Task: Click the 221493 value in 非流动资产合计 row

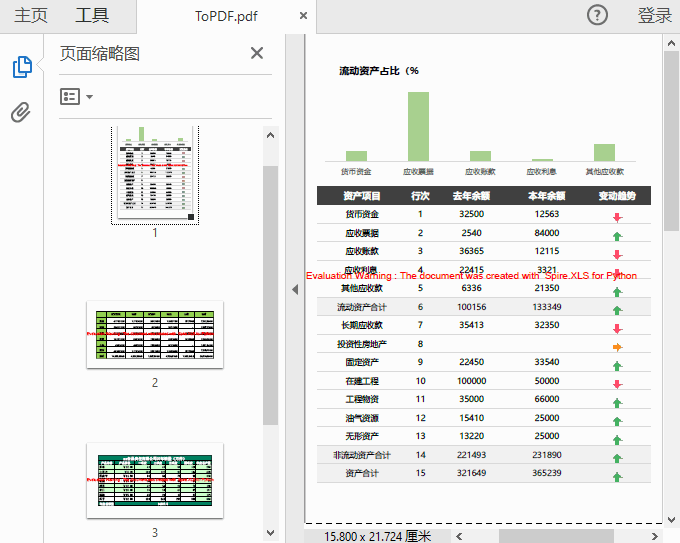Action: tap(471, 455)
